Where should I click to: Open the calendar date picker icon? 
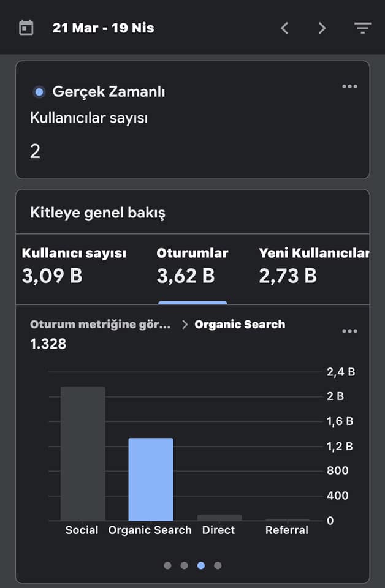[x=26, y=28]
